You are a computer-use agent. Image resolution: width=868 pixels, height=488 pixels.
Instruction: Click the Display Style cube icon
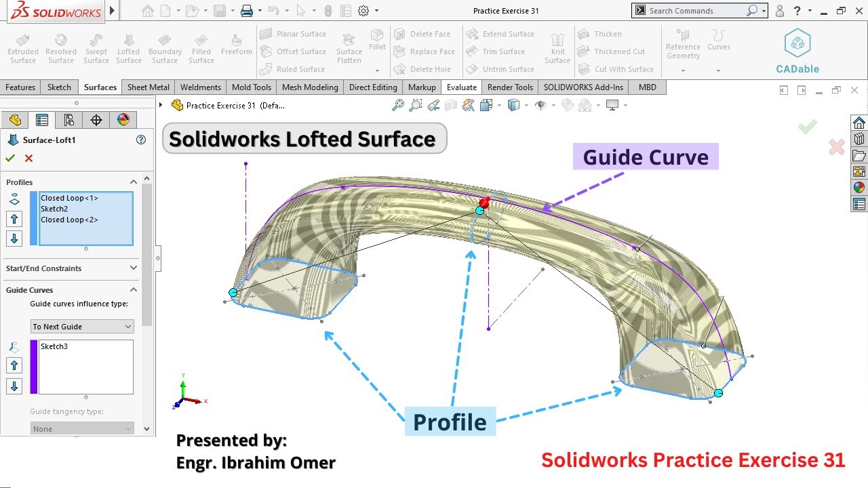[513, 105]
